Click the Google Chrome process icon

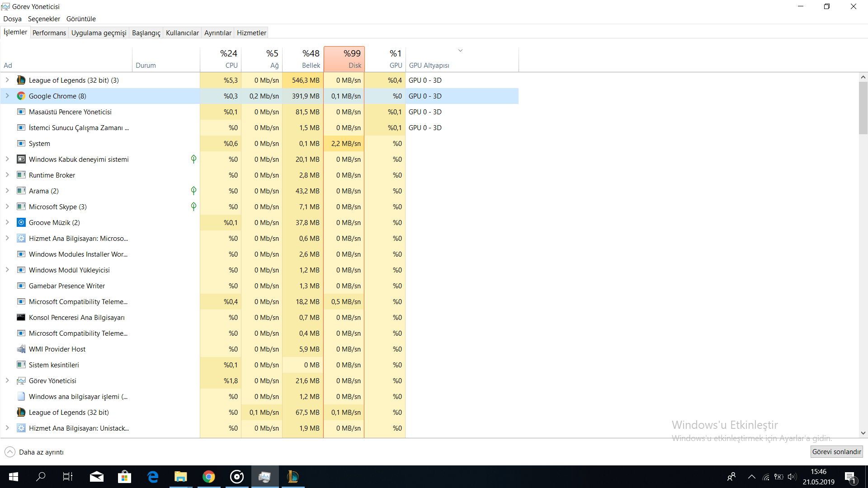click(21, 96)
